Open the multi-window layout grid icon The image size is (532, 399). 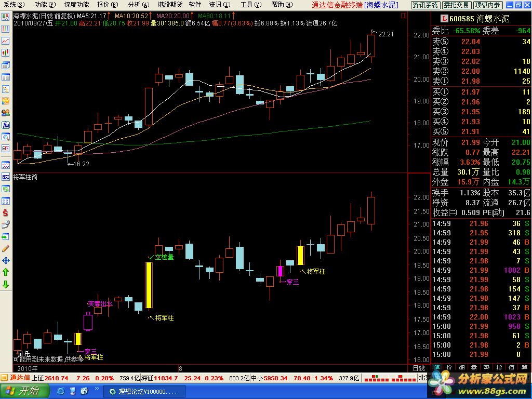tap(5, 201)
